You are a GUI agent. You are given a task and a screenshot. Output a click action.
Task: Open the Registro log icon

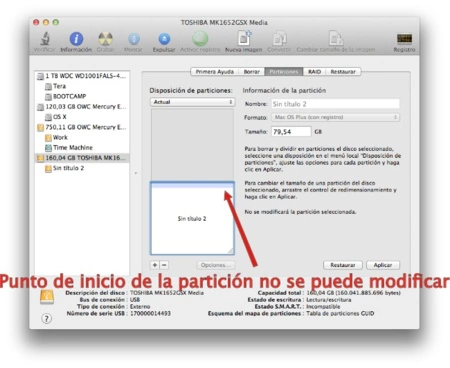404,39
